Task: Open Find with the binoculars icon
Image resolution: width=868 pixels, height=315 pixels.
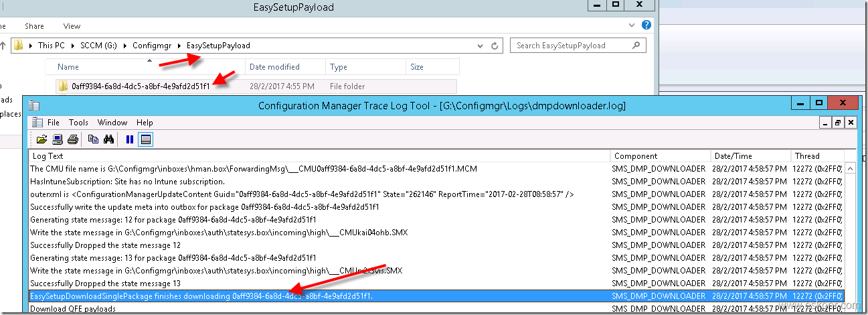Action: tap(108, 139)
